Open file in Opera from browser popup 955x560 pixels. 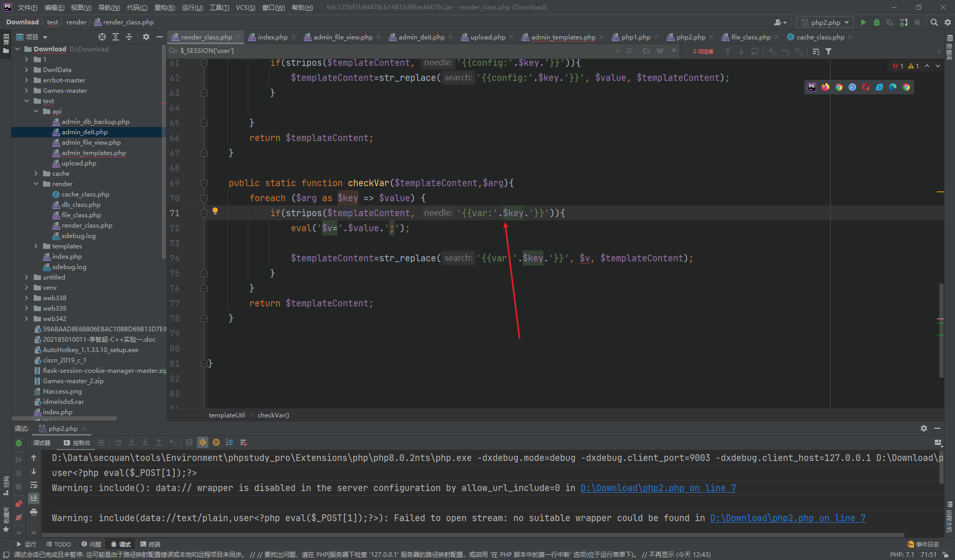click(866, 87)
